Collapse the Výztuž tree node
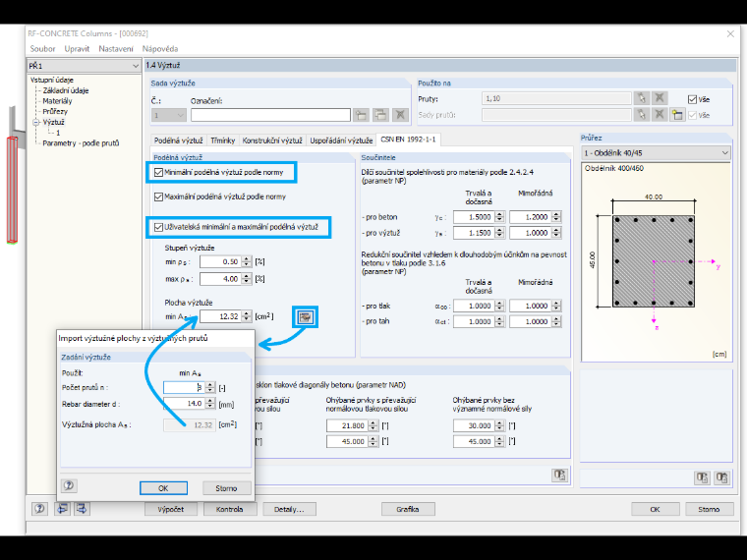747x560 pixels. (x=35, y=123)
